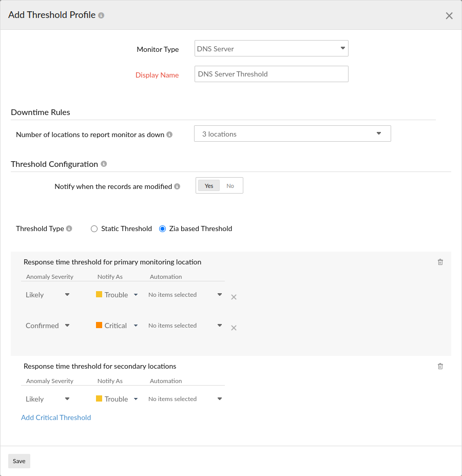Image resolution: width=462 pixels, height=476 pixels.
Task: Delete secondary locations threshold with trash icon
Action: (440, 366)
